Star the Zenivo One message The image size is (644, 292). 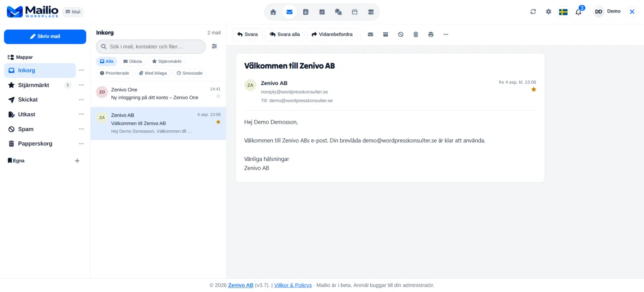pyautogui.click(x=218, y=96)
